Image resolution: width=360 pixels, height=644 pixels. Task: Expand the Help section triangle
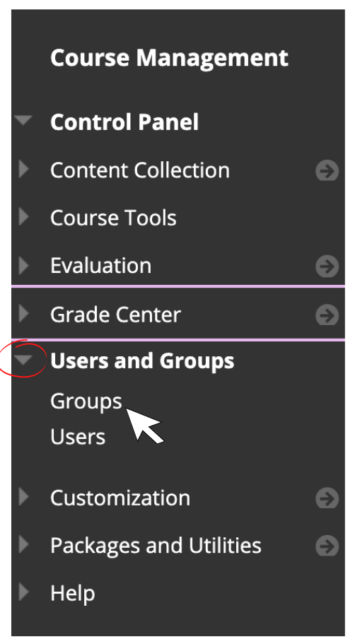pos(24,592)
